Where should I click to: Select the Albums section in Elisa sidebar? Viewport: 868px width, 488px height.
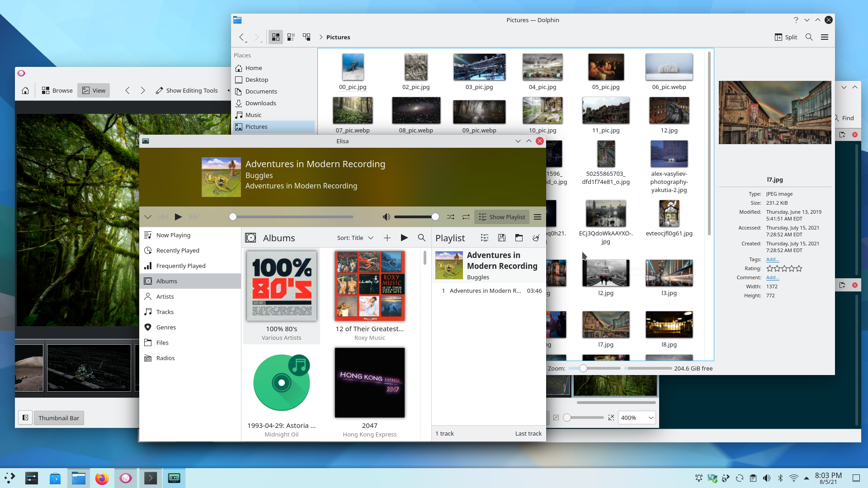pyautogui.click(x=167, y=281)
